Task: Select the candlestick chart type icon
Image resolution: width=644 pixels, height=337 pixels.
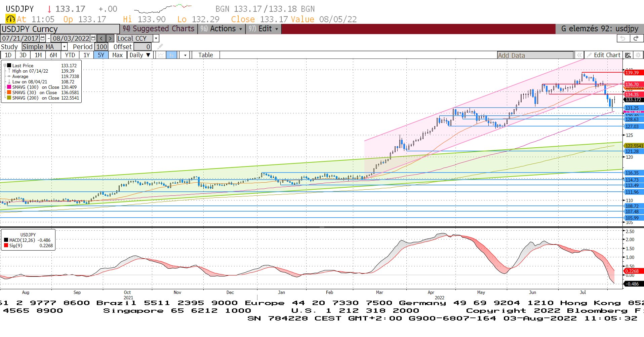Action: pos(171,55)
